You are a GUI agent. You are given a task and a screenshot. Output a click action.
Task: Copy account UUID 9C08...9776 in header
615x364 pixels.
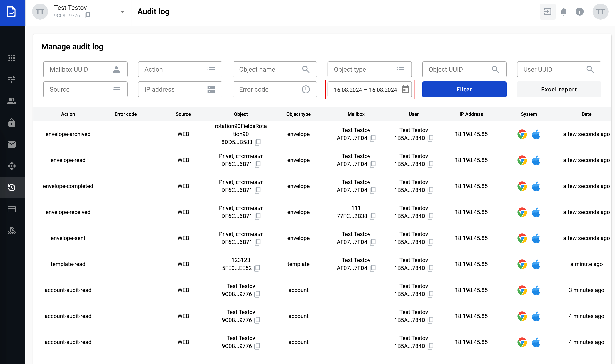point(87,15)
